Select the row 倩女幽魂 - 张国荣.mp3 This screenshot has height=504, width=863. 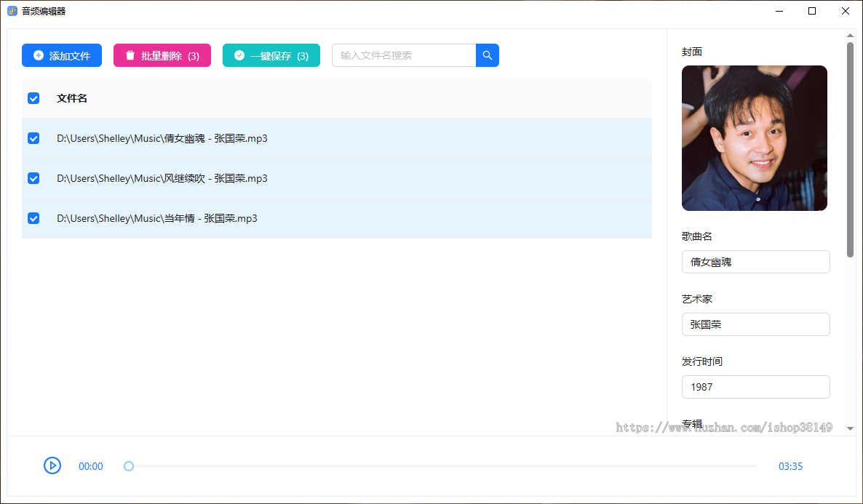337,138
